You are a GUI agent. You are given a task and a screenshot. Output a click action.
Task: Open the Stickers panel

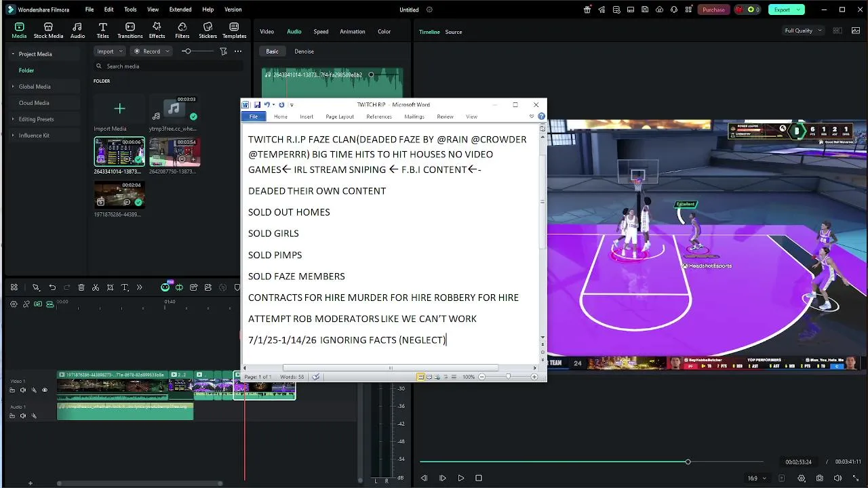(x=208, y=30)
